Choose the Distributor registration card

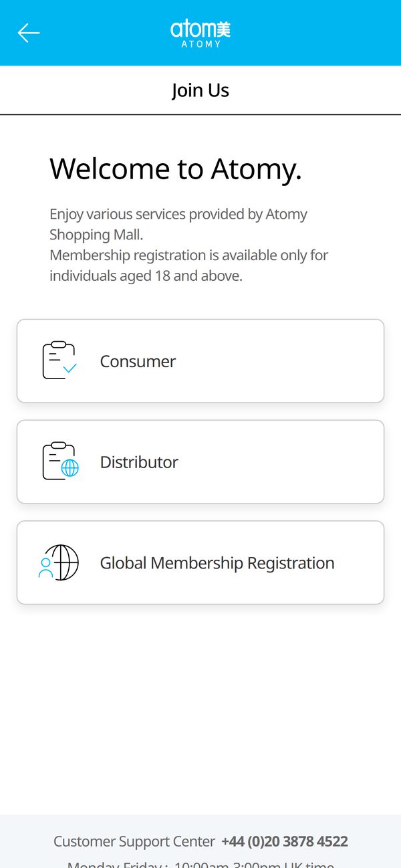pyautogui.click(x=200, y=462)
